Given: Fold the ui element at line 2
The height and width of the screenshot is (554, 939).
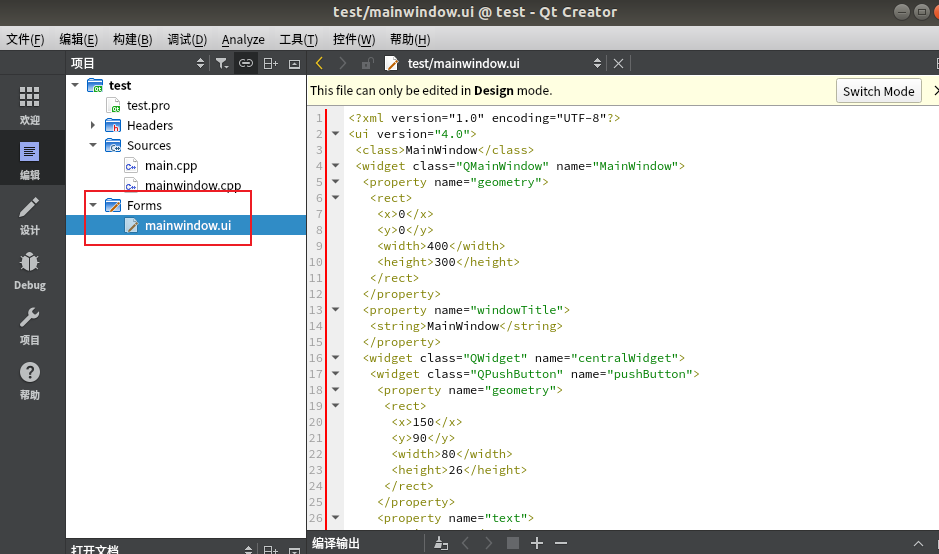Looking at the screenshot, I should point(335,134).
